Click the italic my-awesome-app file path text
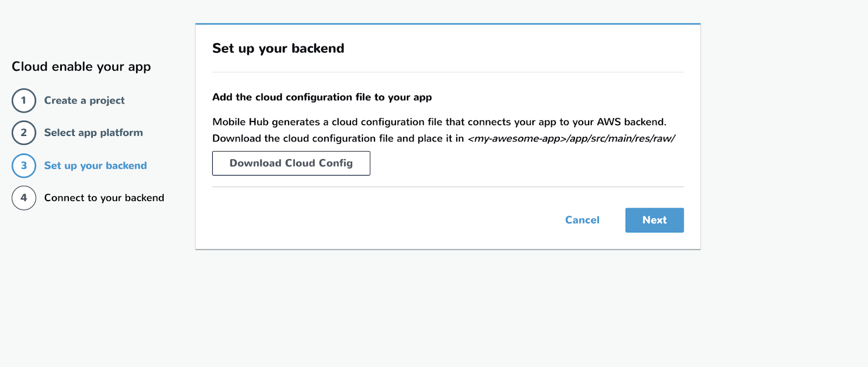 pyautogui.click(x=571, y=139)
